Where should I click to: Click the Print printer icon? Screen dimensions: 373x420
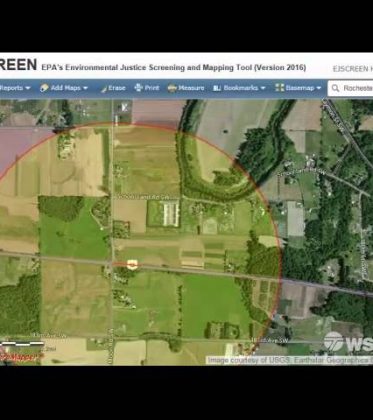(x=138, y=88)
